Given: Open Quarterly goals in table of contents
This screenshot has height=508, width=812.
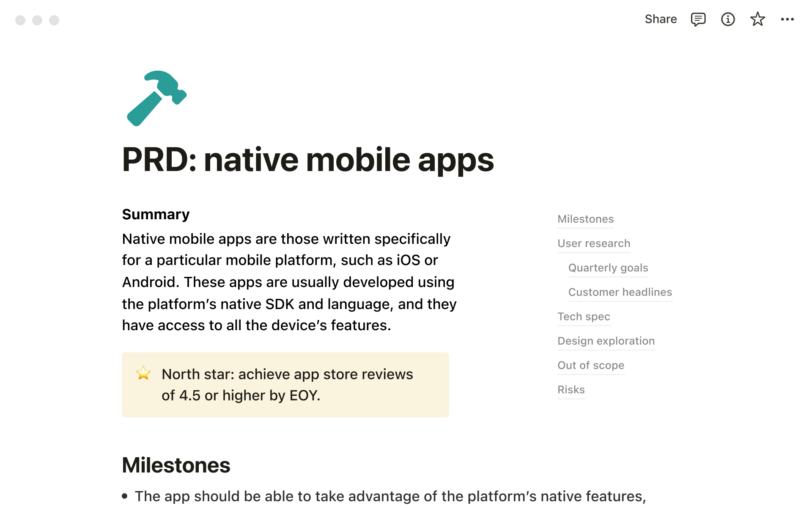Looking at the screenshot, I should [608, 268].
